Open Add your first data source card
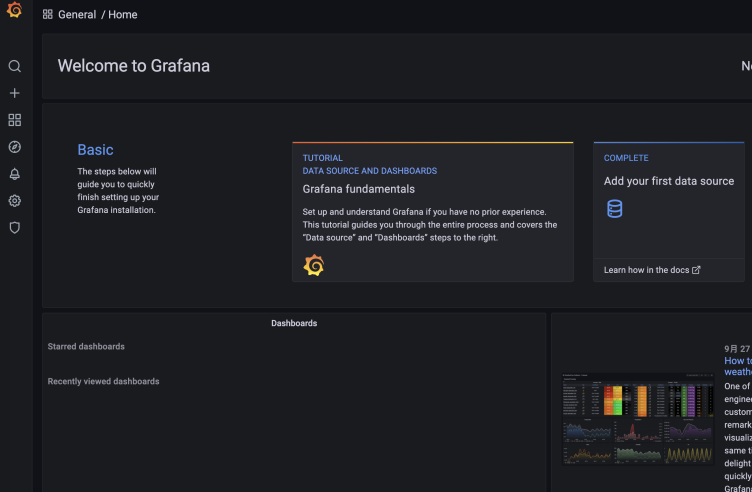The width and height of the screenshot is (752, 492). pos(669,211)
